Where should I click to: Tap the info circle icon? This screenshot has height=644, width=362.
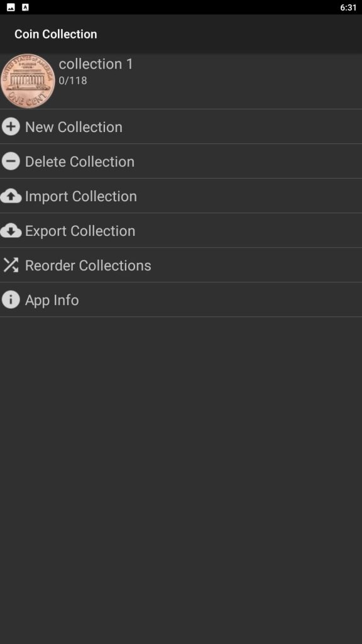tap(11, 300)
